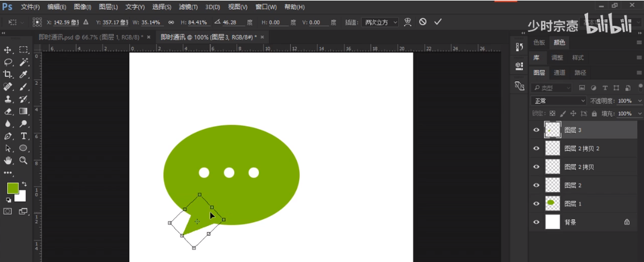Open the Edit Toolbar three-dots menu
The height and width of the screenshot is (262, 644).
pyautogui.click(x=8, y=173)
